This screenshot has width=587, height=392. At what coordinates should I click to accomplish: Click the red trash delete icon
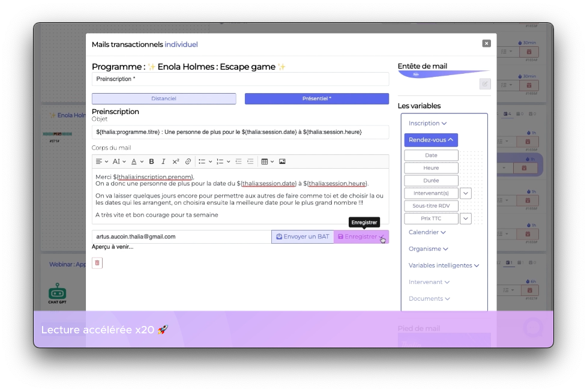[97, 263]
